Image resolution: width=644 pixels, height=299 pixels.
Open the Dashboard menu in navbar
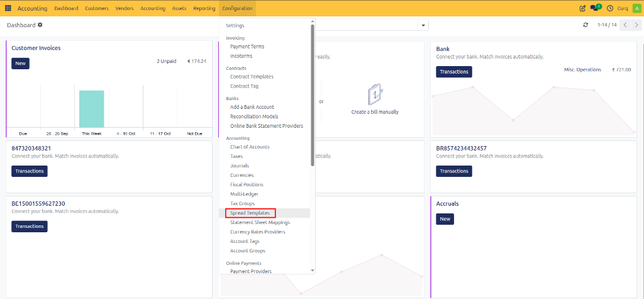click(x=66, y=8)
